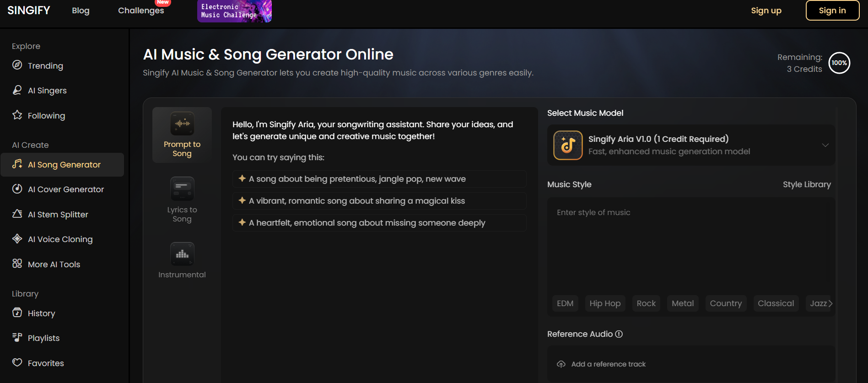This screenshot has width=868, height=383.
Task: Expand the Select Music Model dropdown chevron
Action: point(825,145)
